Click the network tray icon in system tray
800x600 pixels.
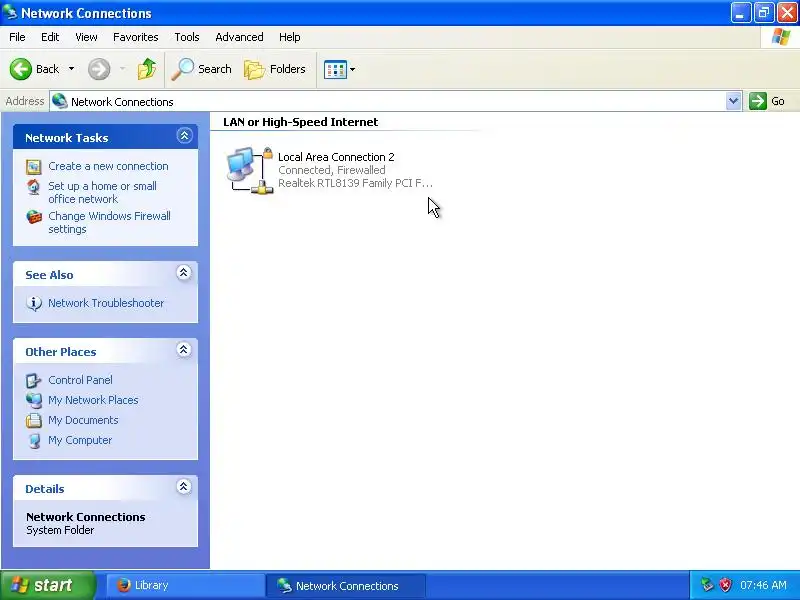[x=707, y=585]
